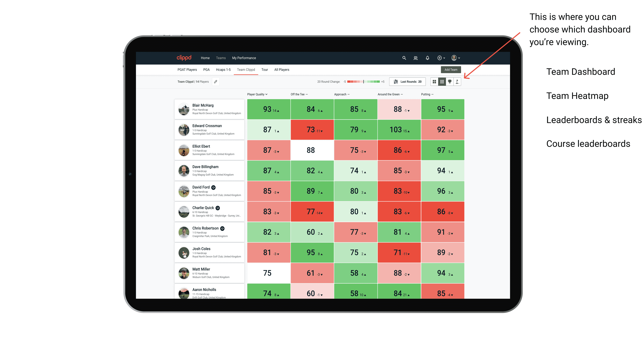Click the search magnifier icon
The image size is (644, 346).
(404, 58)
